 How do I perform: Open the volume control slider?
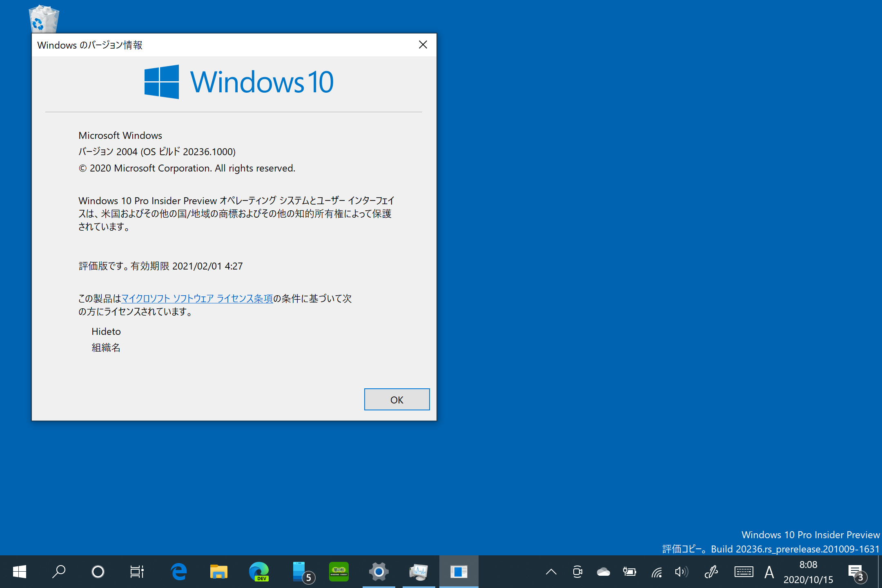point(681,572)
